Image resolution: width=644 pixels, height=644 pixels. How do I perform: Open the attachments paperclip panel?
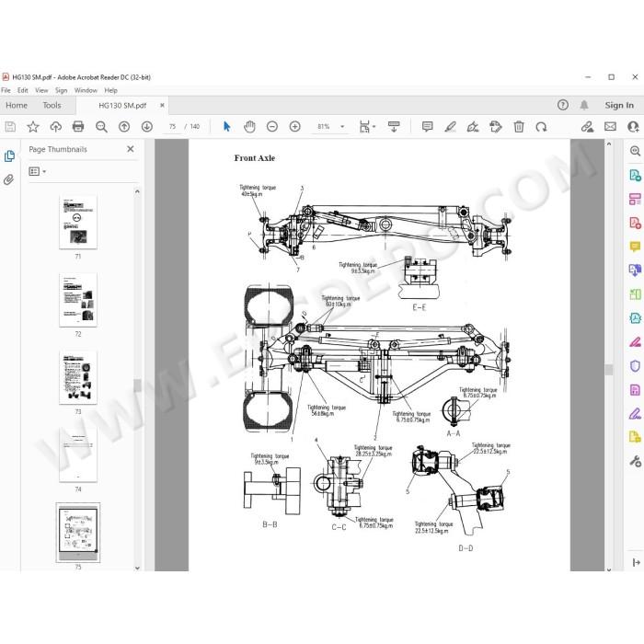pos(8,179)
